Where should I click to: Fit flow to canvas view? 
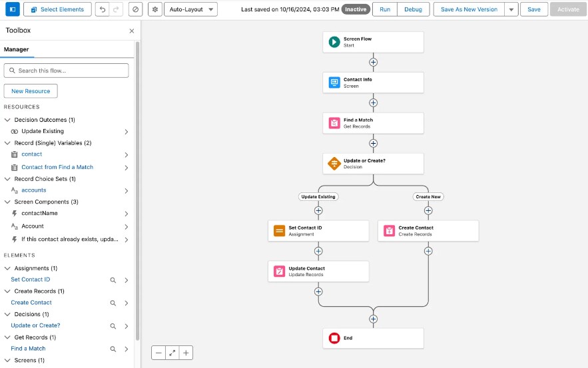pos(172,353)
